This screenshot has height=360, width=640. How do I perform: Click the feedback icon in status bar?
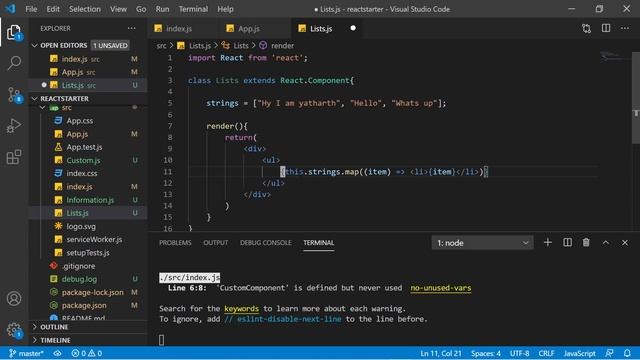(x=609, y=353)
